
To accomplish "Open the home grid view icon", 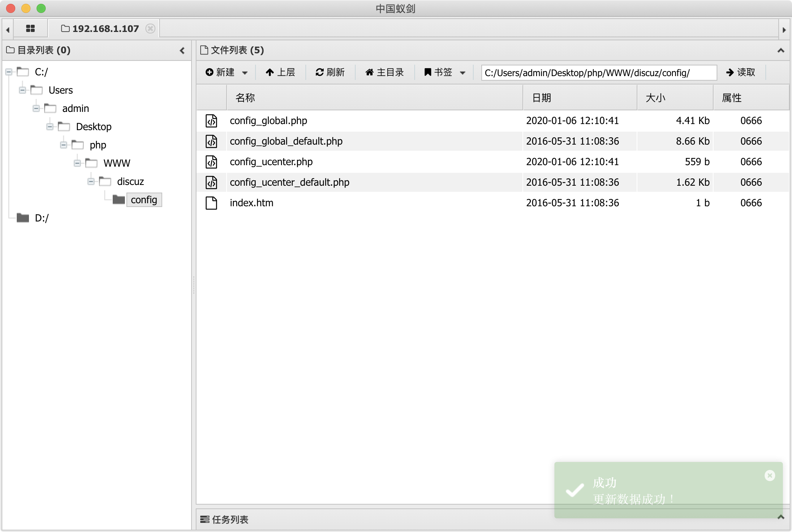I will tap(30, 29).
